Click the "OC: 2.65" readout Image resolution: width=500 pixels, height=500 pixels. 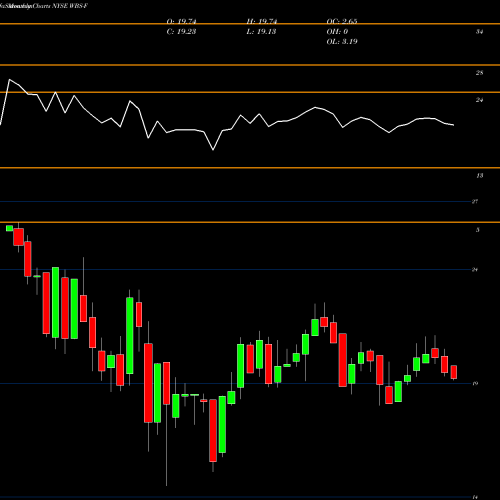pos(342,22)
